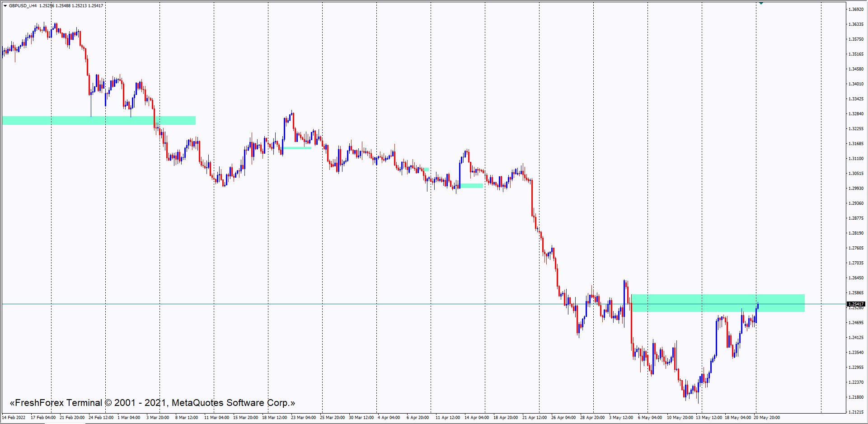The height and width of the screenshot is (424, 868).
Task: Click the 11 Apr 12:00 time label
Action: point(447,418)
